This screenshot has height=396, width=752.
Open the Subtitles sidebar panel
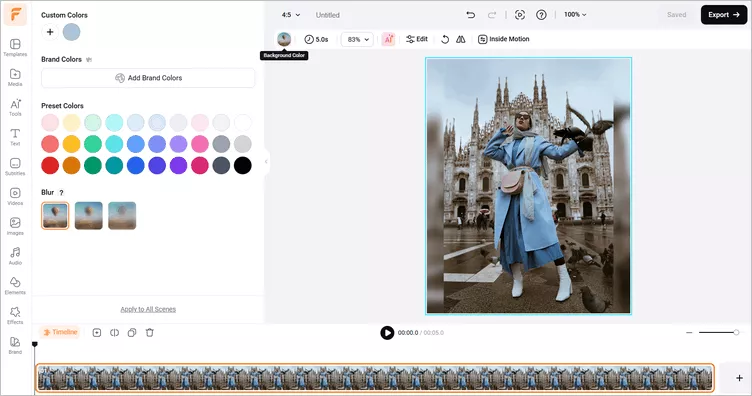tap(15, 167)
